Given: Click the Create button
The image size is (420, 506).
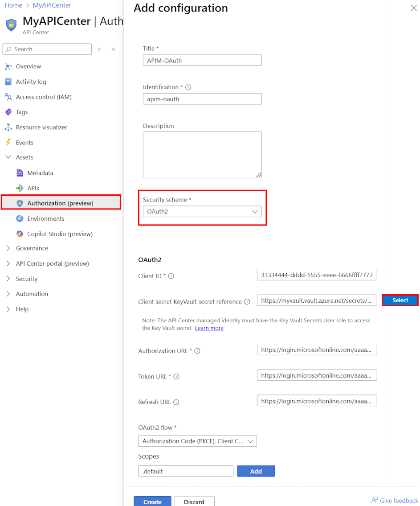Looking at the screenshot, I should (x=152, y=502).
